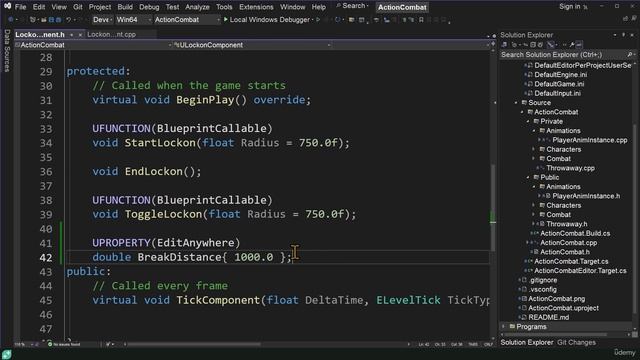Click the Properties wrench icon in Solution Explorer

point(572,44)
